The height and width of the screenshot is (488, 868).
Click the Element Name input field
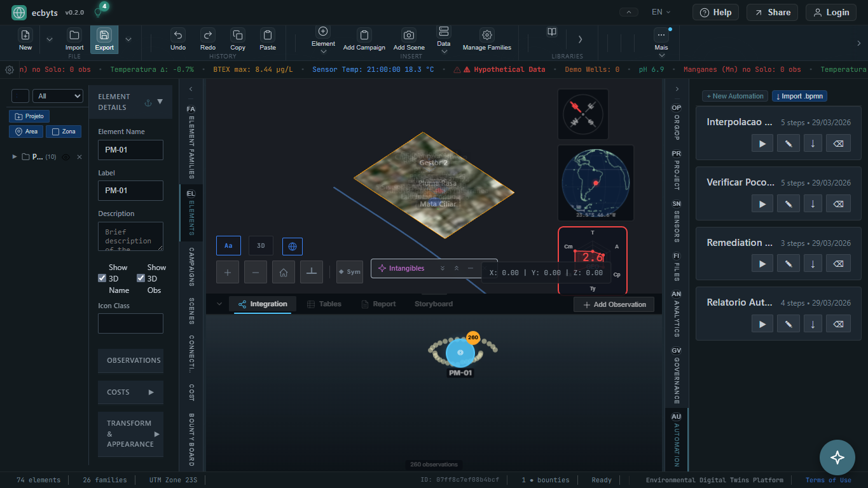coord(130,150)
